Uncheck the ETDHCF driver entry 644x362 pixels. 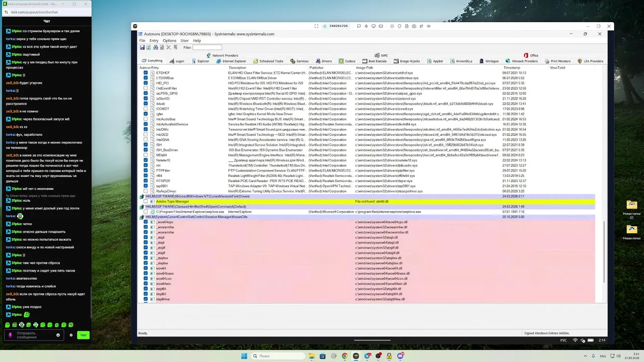click(x=146, y=73)
